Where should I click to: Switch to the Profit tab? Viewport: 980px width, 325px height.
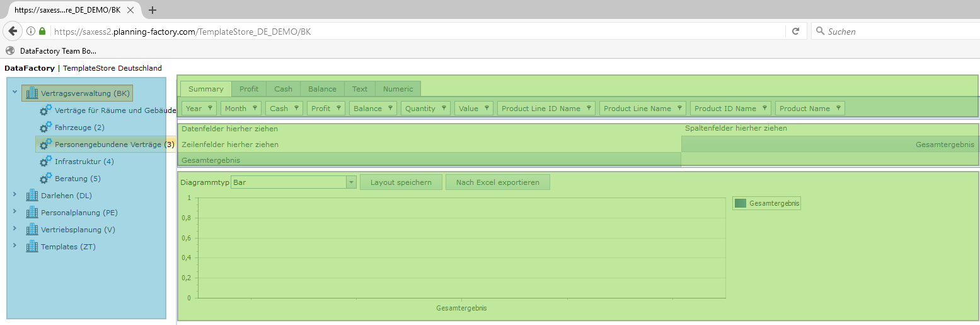[x=249, y=89]
